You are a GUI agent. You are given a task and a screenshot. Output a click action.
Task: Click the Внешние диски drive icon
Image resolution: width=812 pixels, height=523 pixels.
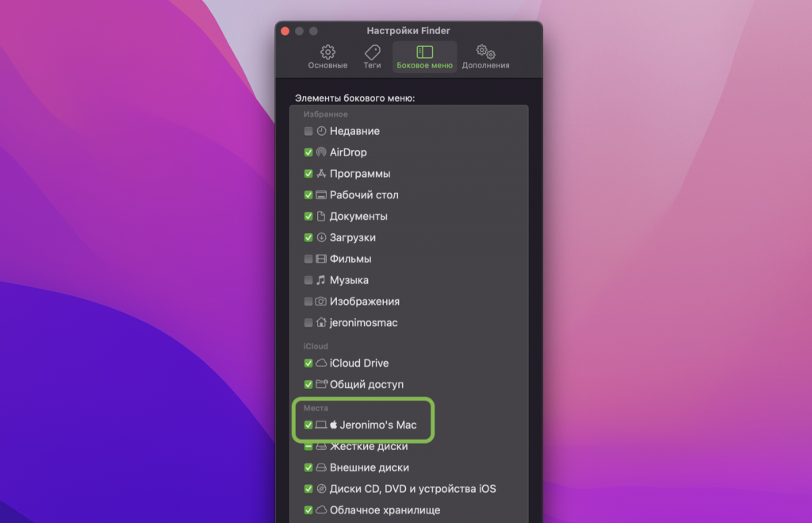pos(321,467)
